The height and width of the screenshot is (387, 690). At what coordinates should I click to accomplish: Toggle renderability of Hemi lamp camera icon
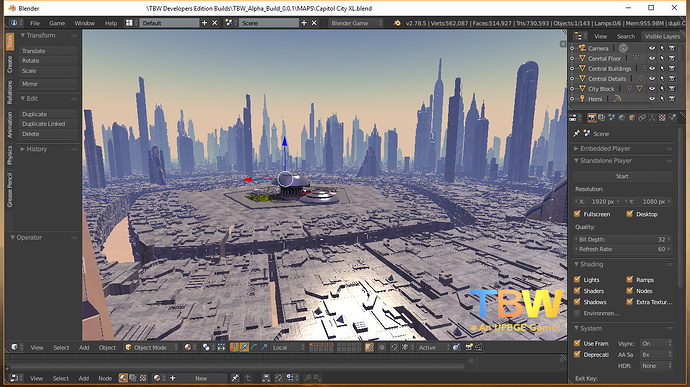pyautogui.click(x=672, y=99)
